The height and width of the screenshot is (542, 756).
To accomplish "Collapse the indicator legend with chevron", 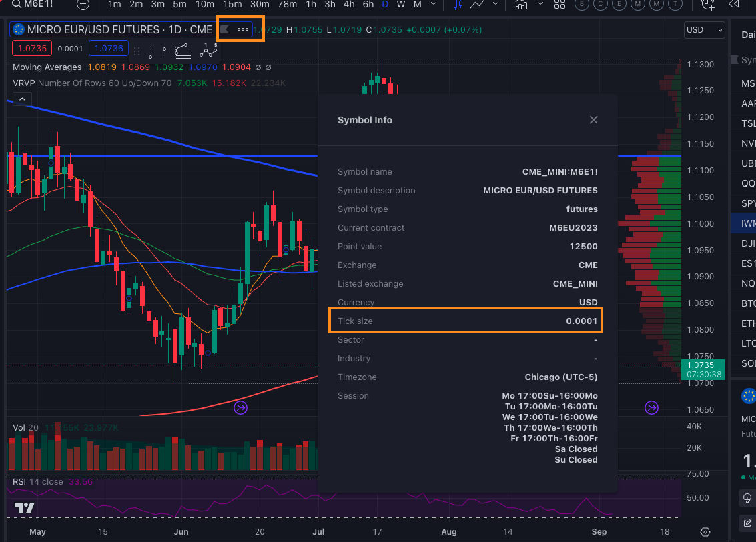I will coord(22,99).
